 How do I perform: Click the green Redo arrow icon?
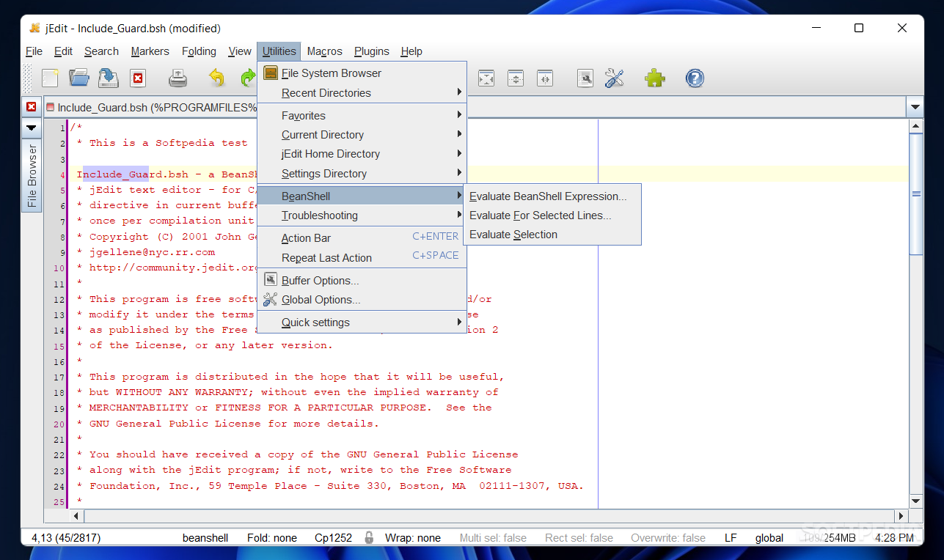click(x=248, y=78)
